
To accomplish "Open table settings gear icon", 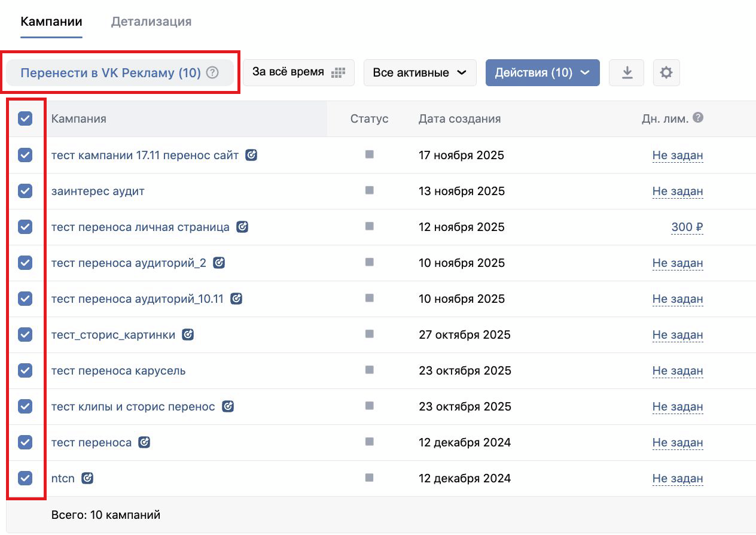I will tap(666, 72).
